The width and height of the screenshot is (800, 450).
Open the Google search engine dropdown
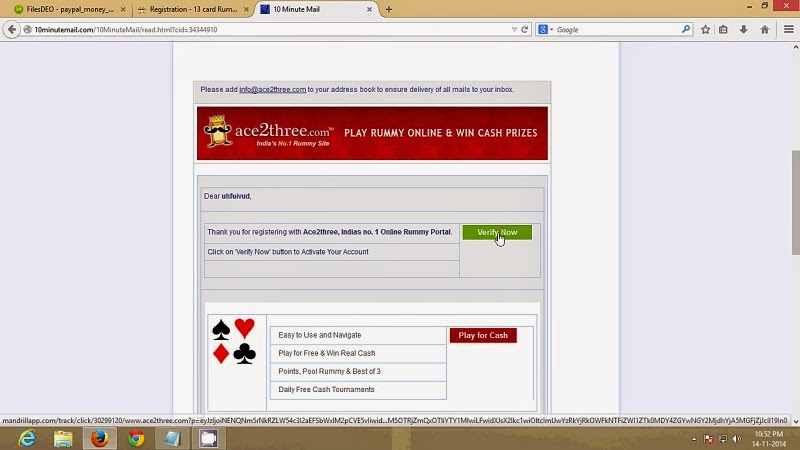[545, 30]
